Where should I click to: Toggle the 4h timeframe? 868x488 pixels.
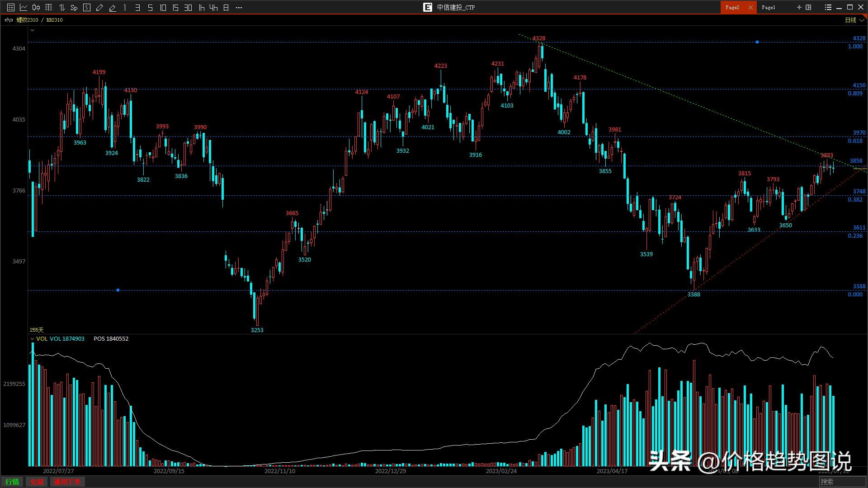213,8
